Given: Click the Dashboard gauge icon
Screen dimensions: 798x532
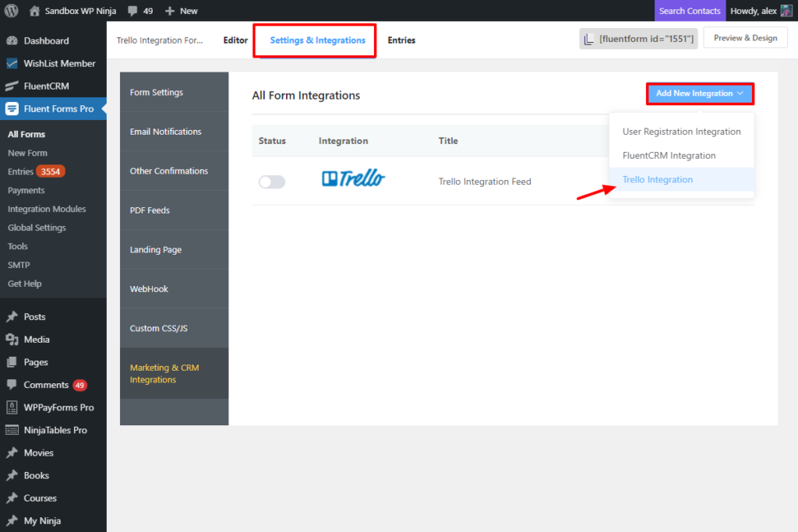Looking at the screenshot, I should click(x=12, y=41).
